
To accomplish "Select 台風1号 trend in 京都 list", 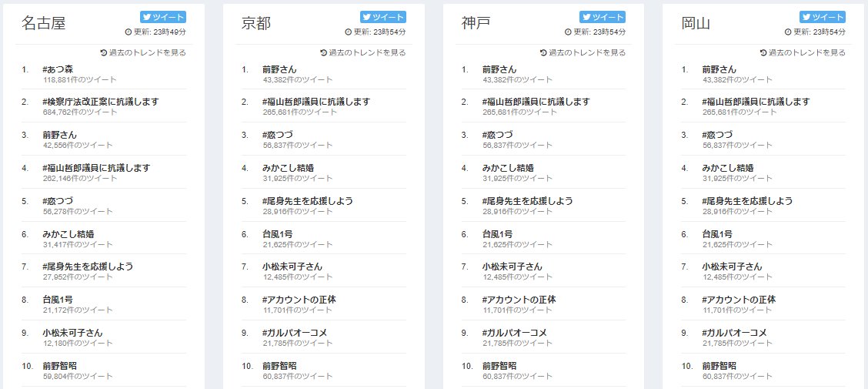I will [x=277, y=234].
